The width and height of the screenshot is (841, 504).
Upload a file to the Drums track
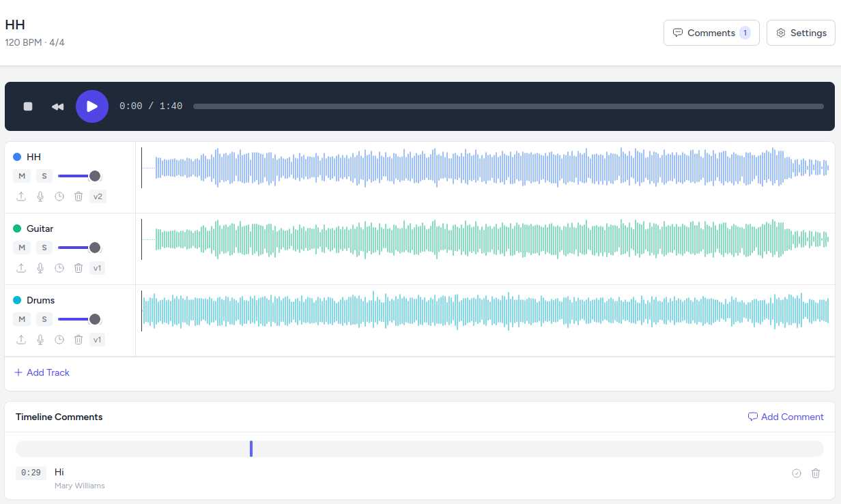pyautogui.click(x=21, y=339)
